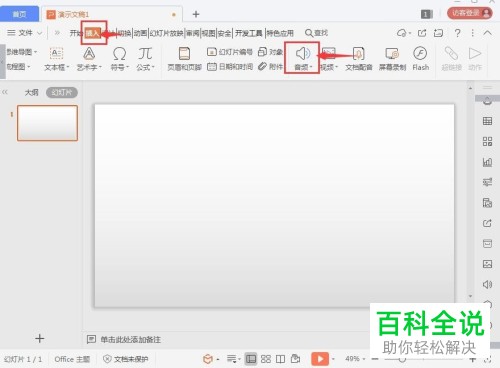Insert slide number (幻灯片编号)

(x=230, y=52)
